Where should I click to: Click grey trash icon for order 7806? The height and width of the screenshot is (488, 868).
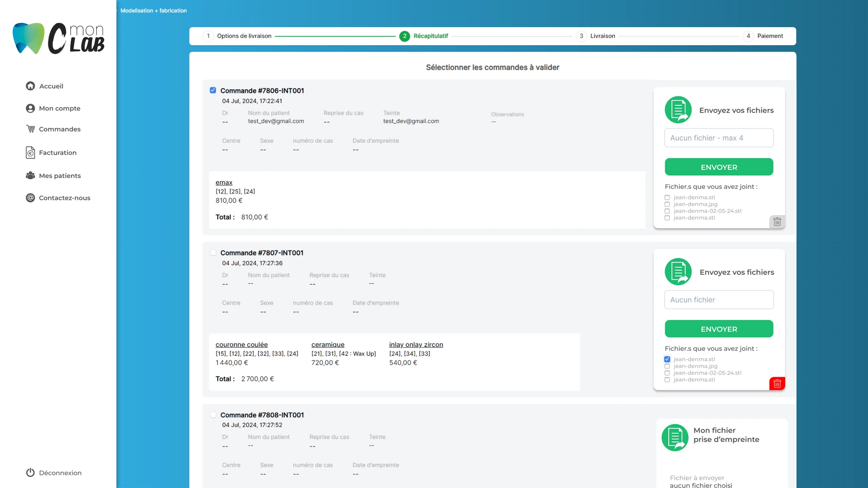(777, 222)
